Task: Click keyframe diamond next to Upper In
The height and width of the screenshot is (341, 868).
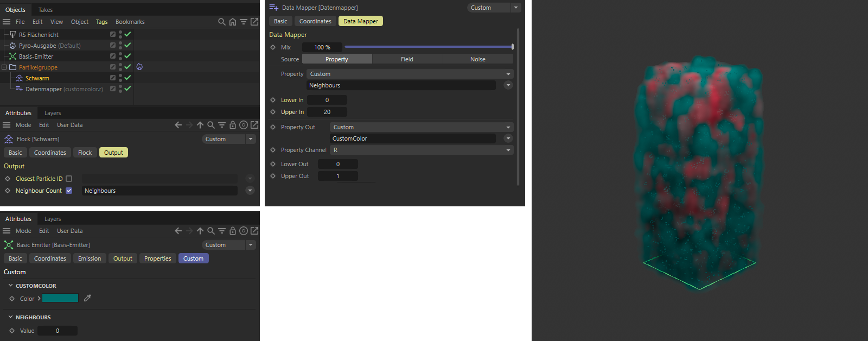Action: point(273,112)
